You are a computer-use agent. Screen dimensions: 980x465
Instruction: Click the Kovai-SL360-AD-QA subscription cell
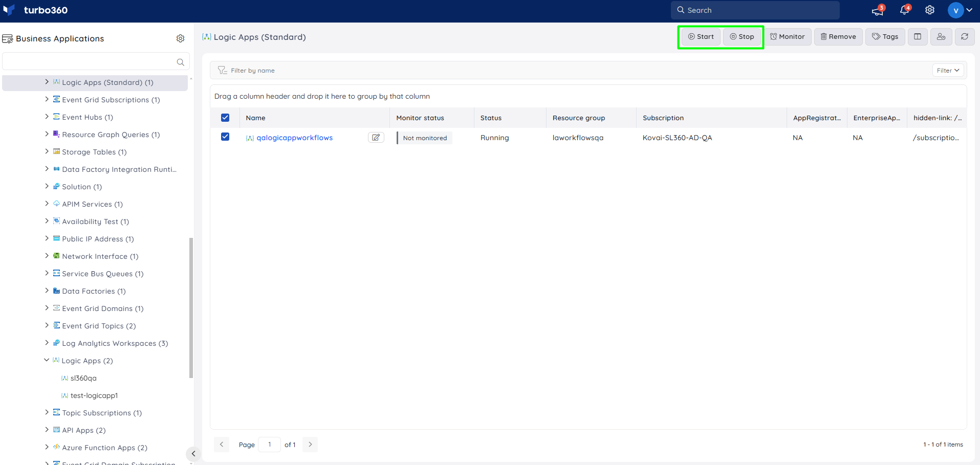(678, 138)
